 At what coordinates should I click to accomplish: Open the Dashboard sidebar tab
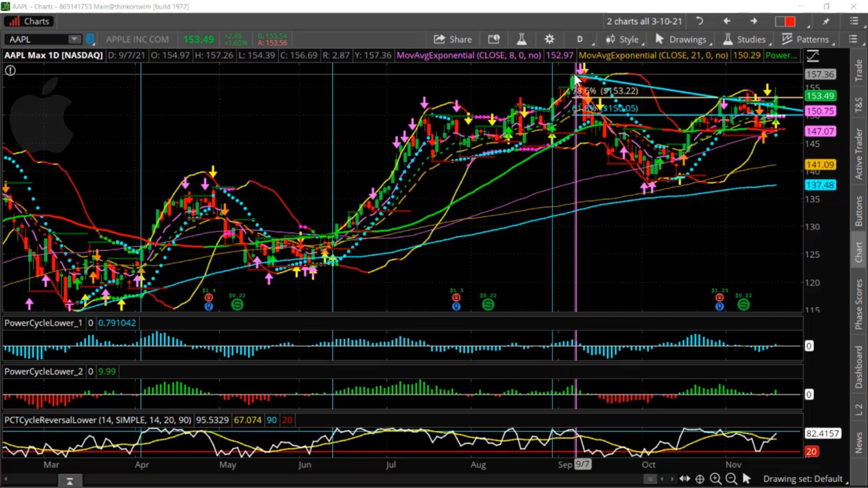(x=858, y=367)
